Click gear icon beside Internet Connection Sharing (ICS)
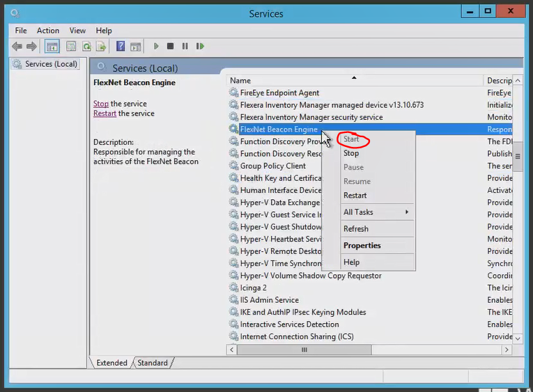Image resolution: width=533 pixels, height=392 pixels. [233, 336]
